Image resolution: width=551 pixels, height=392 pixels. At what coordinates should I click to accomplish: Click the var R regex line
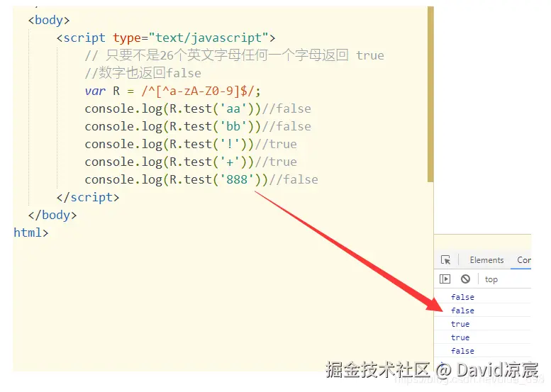[x=172, y=91]
